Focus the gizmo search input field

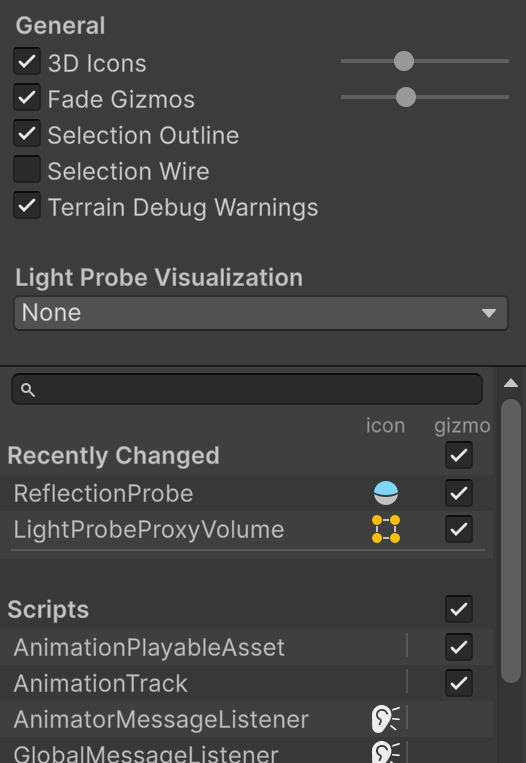(x=247, y=389)
